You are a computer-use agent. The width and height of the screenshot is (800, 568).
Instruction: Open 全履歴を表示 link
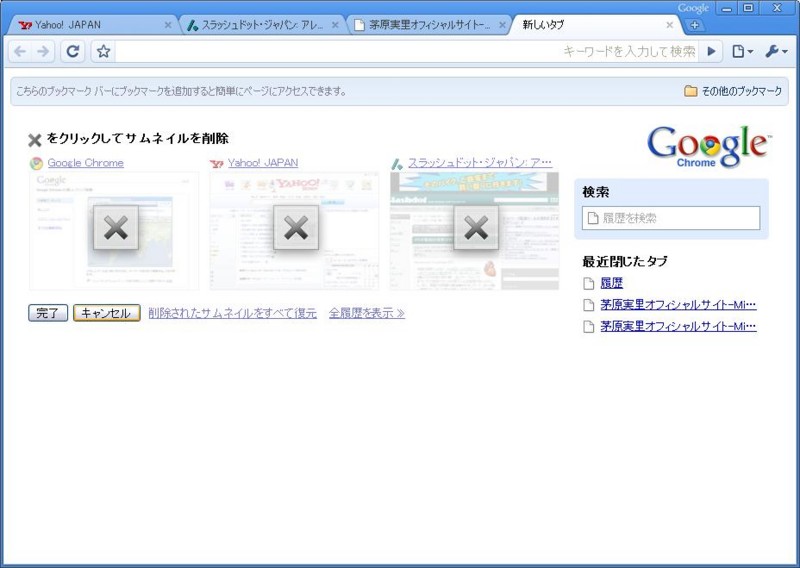[x=367, y=313]
